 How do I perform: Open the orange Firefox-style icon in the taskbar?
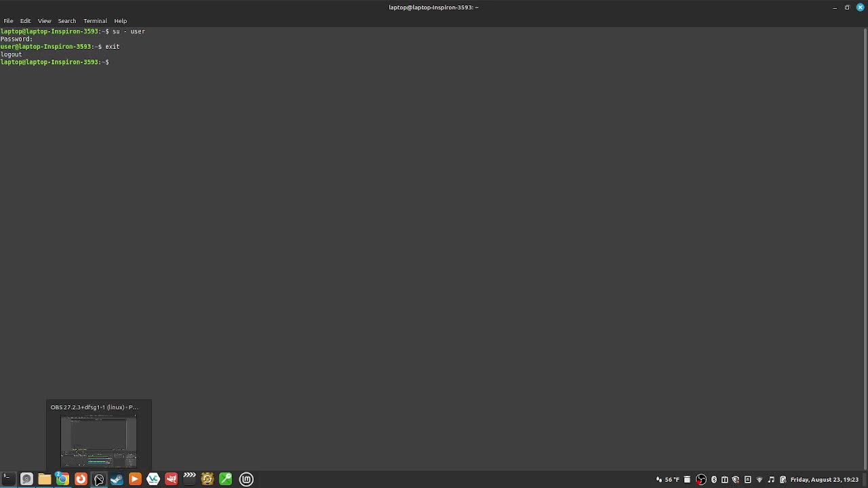[x=81, y=479]
